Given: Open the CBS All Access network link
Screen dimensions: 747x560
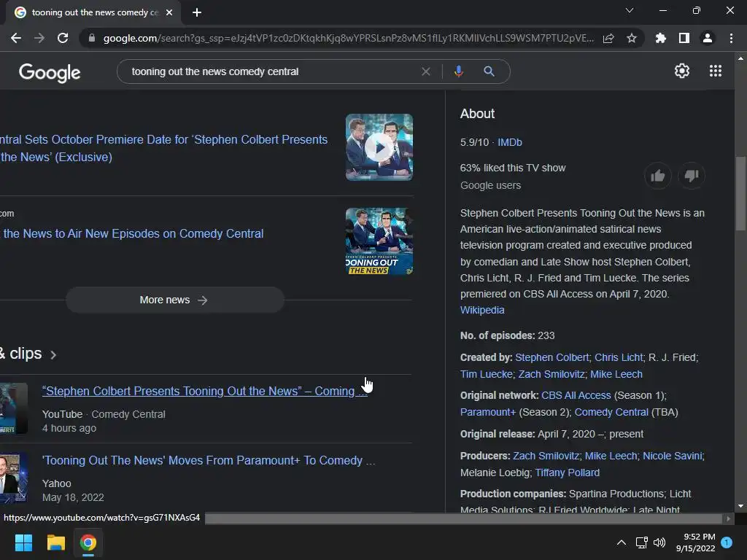Looking at the screenshot, I should 576,395.
